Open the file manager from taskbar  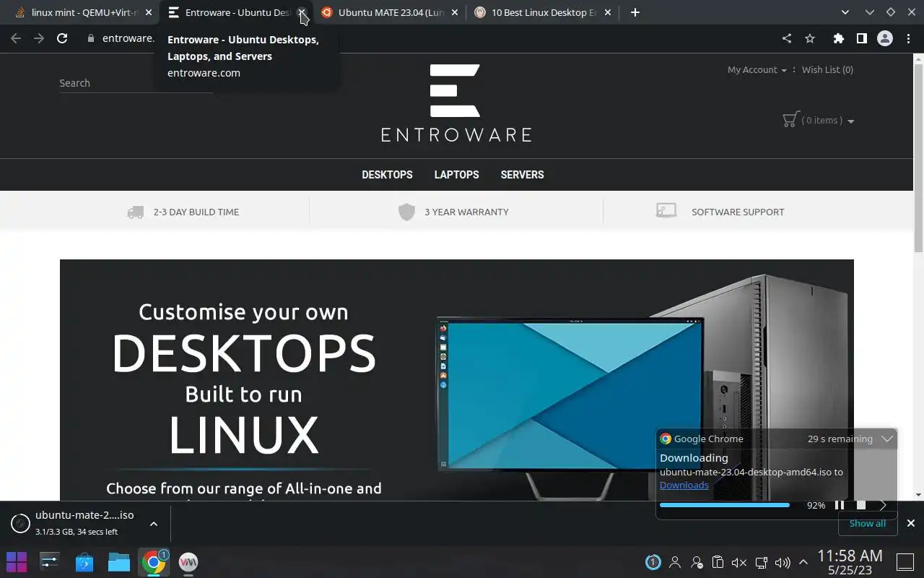click(119, 562)
